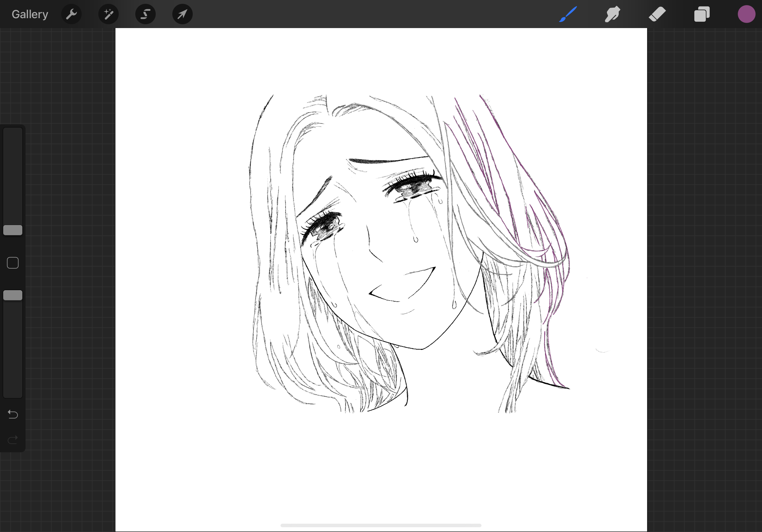Select the Transform arrow tool
The image size is (762, 532).
(x=182, y=14)
